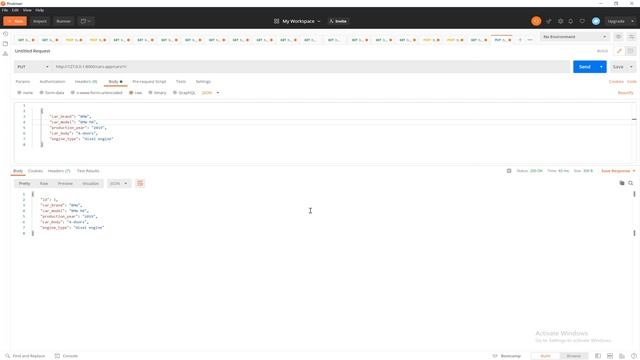Viewport: 640px width, 360px height.
Task: Open the My Workspace dropdown
Action: click(x=298, y=21)
